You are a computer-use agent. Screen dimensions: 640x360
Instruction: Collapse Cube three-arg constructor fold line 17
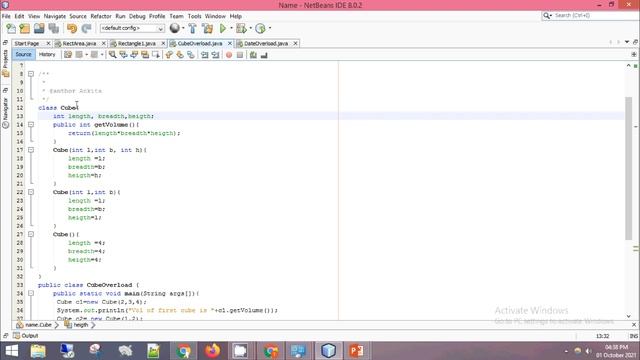click(31, 150)
